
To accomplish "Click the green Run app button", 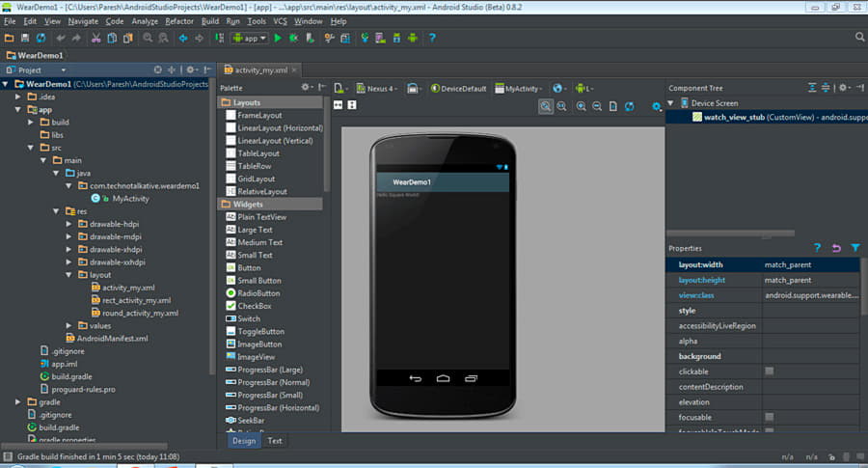I will tap(277, 39).
